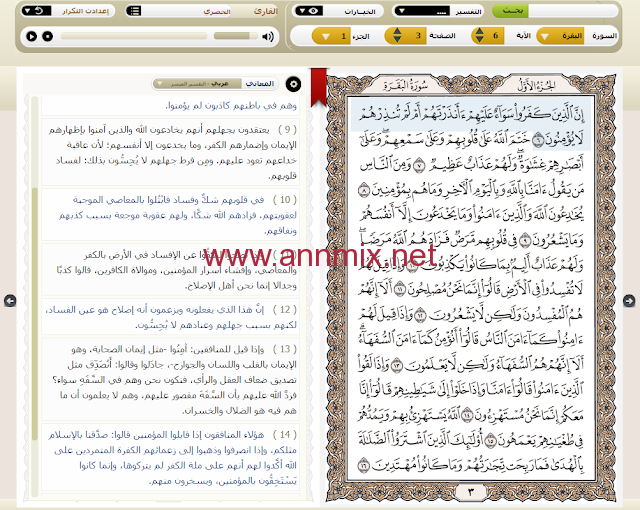Click the الخيارات options label
640x510 pixels.
coord(360,11)
